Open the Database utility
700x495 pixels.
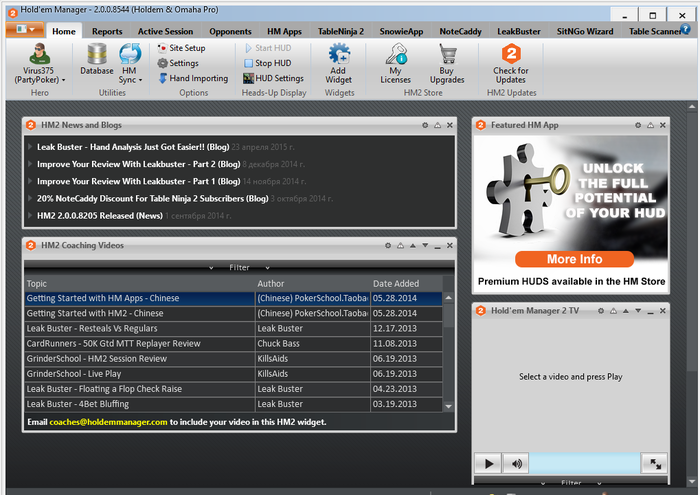click(x=97, y=59)
